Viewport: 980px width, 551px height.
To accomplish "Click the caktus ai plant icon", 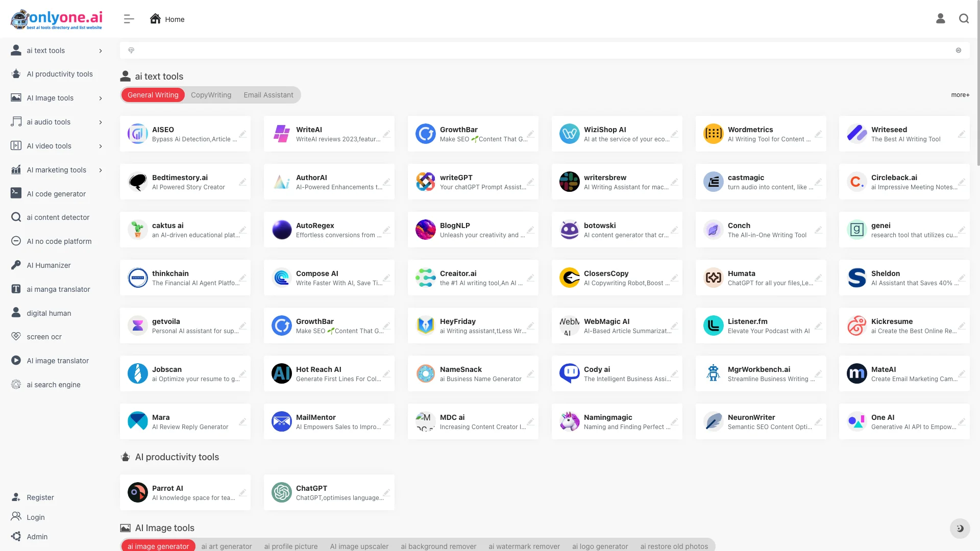I will click(138, 230).
